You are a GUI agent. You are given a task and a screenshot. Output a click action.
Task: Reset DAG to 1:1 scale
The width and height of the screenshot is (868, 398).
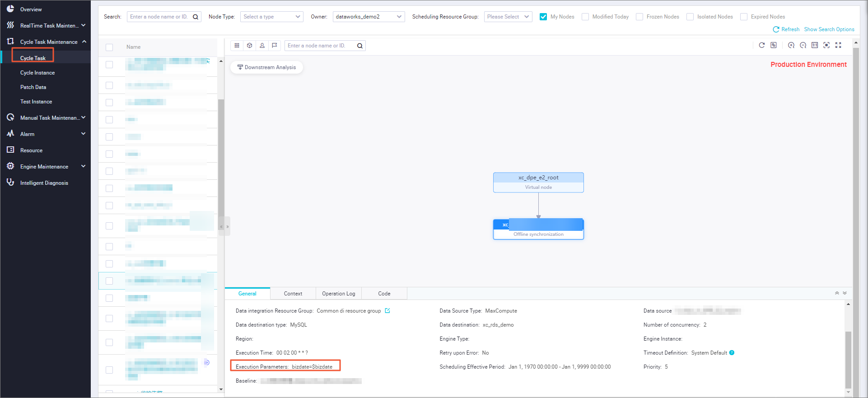pos(815,45)
